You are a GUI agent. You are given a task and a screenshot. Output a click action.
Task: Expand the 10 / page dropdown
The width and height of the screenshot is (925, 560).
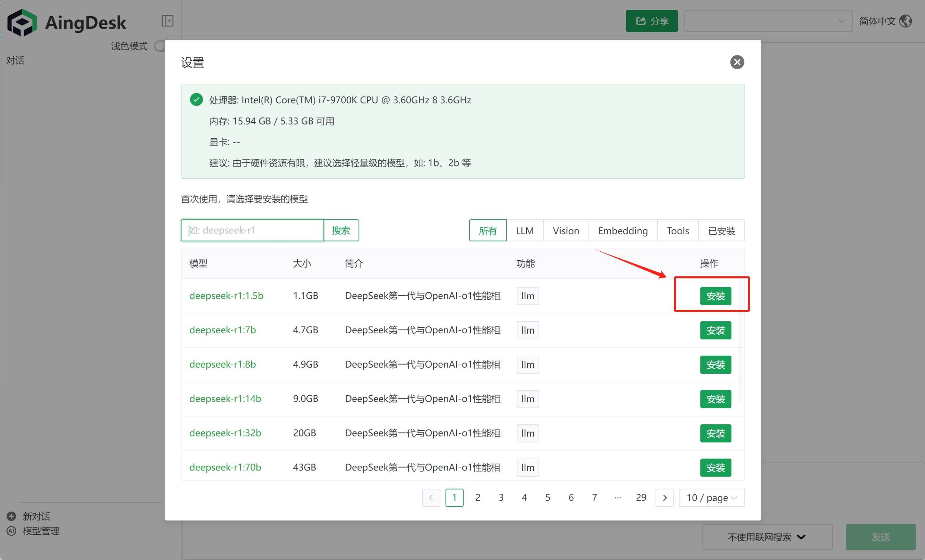(711, 498)
